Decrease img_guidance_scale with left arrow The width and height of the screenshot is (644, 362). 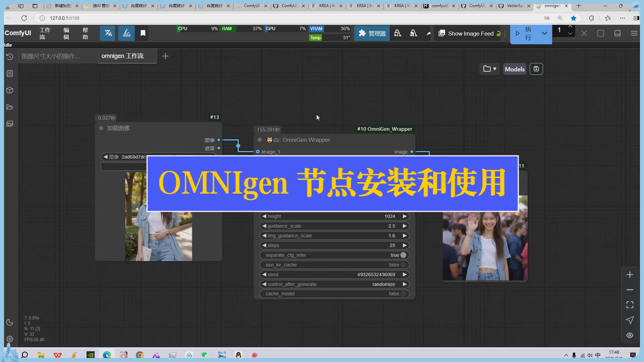[264, 236]
